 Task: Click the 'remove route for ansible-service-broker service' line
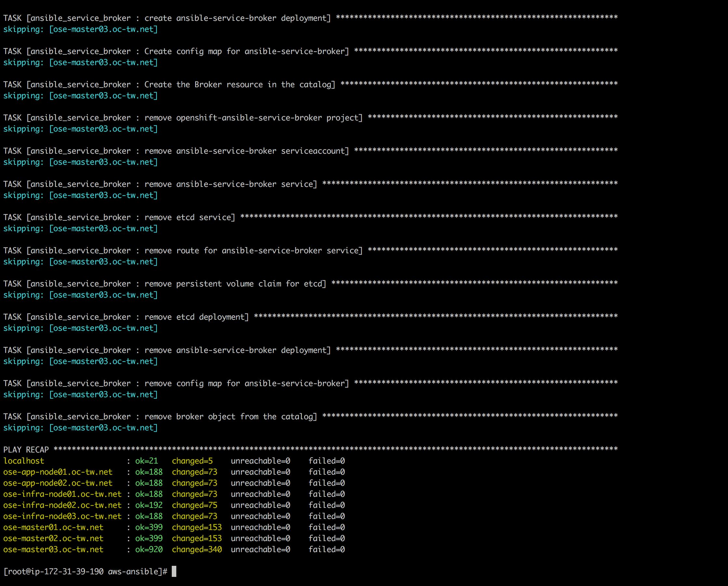[x=311, y=250]
